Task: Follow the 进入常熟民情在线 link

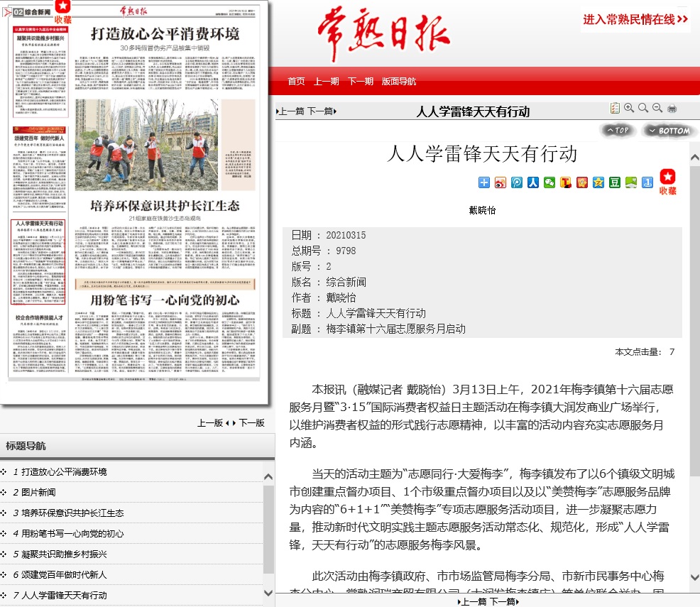Action: point(635,20)
